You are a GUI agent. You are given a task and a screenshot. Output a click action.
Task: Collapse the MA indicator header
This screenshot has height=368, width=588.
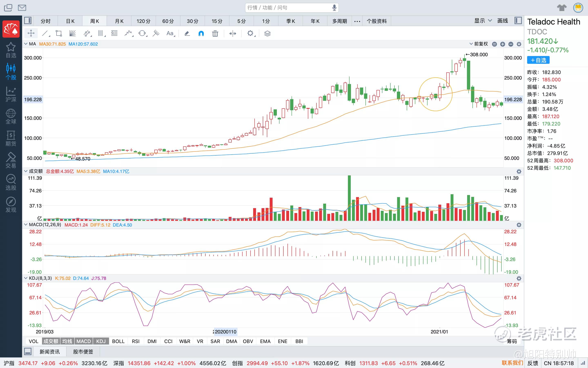point(26,44)
